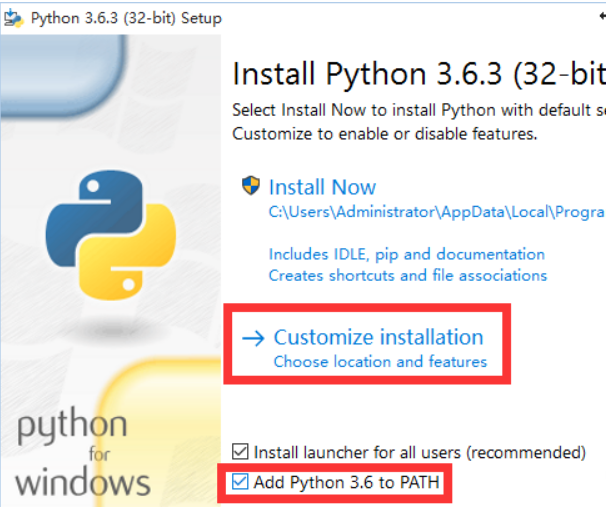Click the arrow icon before Customize installation
This screenshot has width=606, height=507.
tap(254, 337)
